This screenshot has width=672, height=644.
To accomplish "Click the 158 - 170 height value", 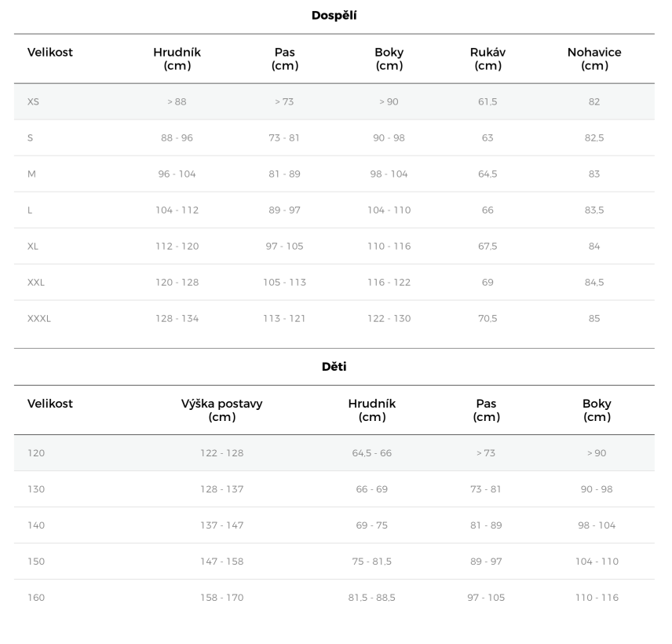I will coord(222,598).
